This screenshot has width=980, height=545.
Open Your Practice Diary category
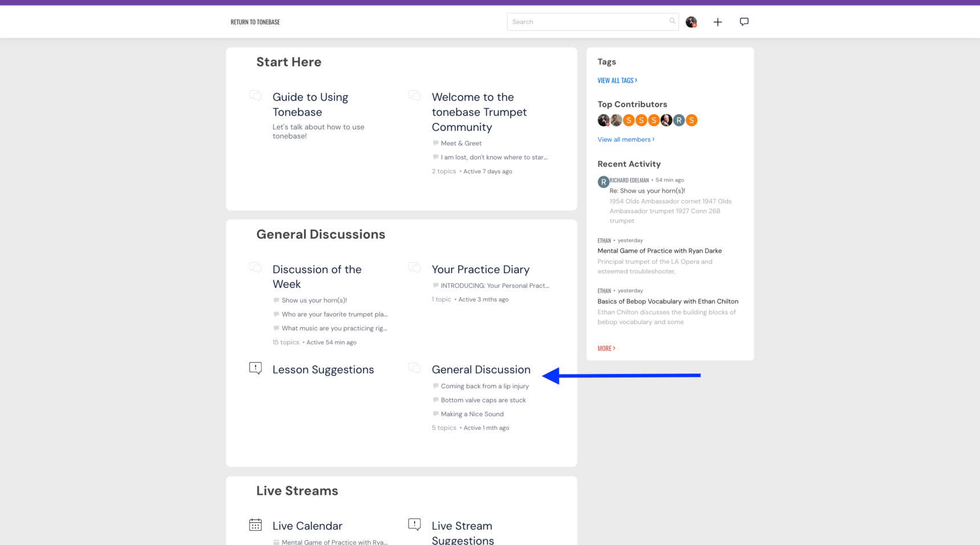click(x=480, y=269)
